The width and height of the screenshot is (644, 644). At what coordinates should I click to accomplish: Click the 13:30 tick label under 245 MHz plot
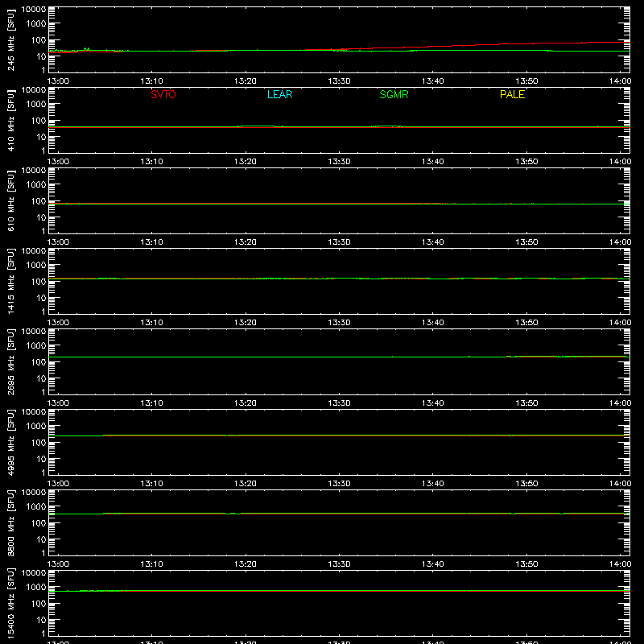pos(339,81)
